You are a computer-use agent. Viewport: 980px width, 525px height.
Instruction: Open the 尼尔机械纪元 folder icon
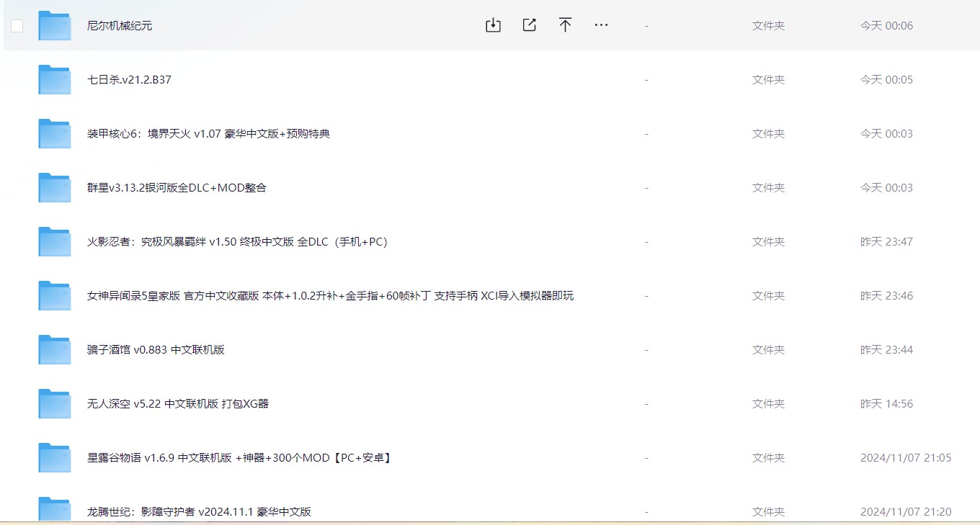pos(55,26)
